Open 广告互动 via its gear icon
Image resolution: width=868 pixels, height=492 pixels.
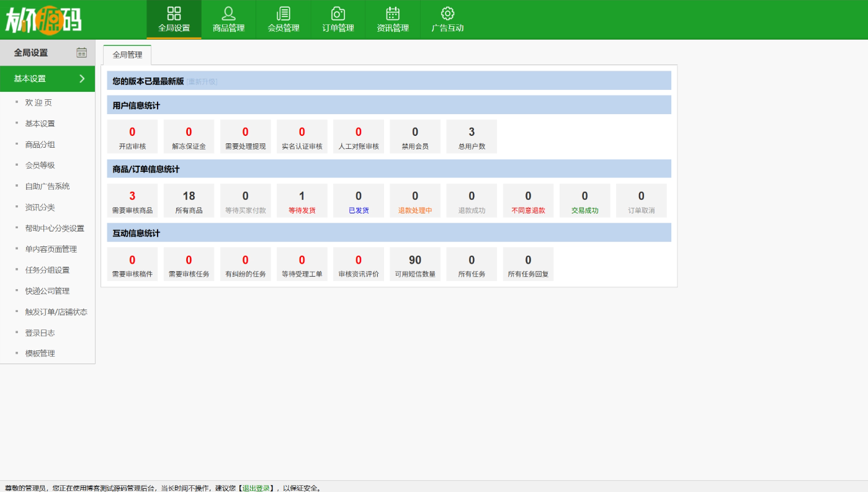pos(447,14)
